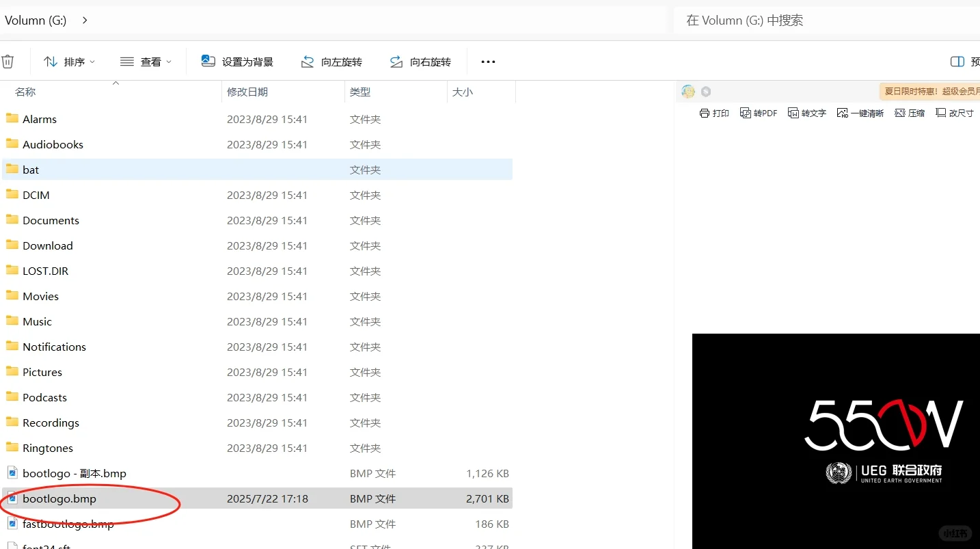Open the three-dots see more menu
Viewport: 980px width, 549px height.
(x=488, y=62)
